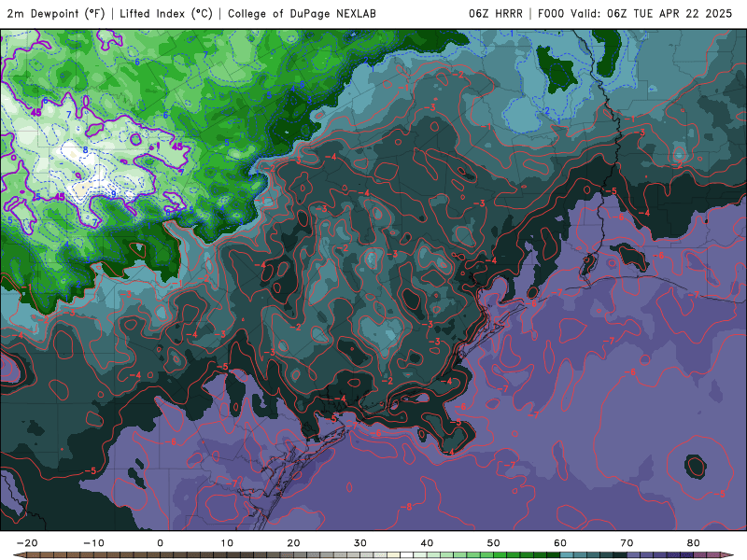Screen dimensions: 747x560
Task: Click the -10 label on the color scale
Action: tap(93, 543)
